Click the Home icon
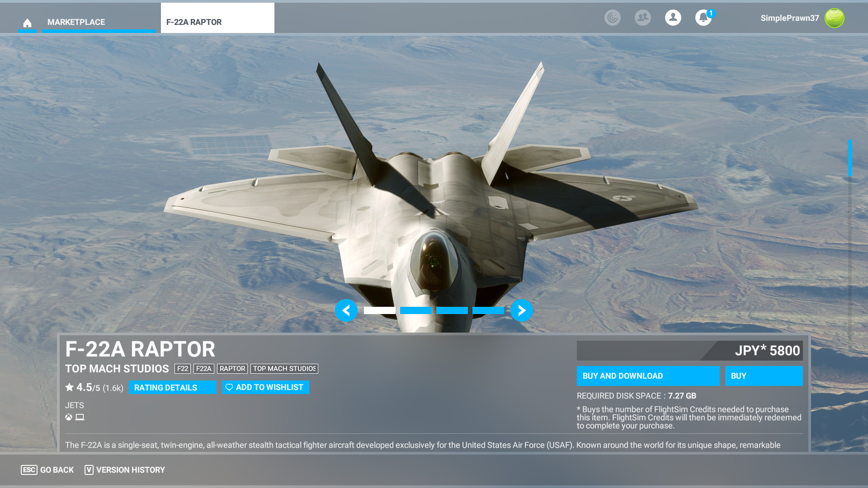The image size is (868, 488). click(x=27, y=23)
